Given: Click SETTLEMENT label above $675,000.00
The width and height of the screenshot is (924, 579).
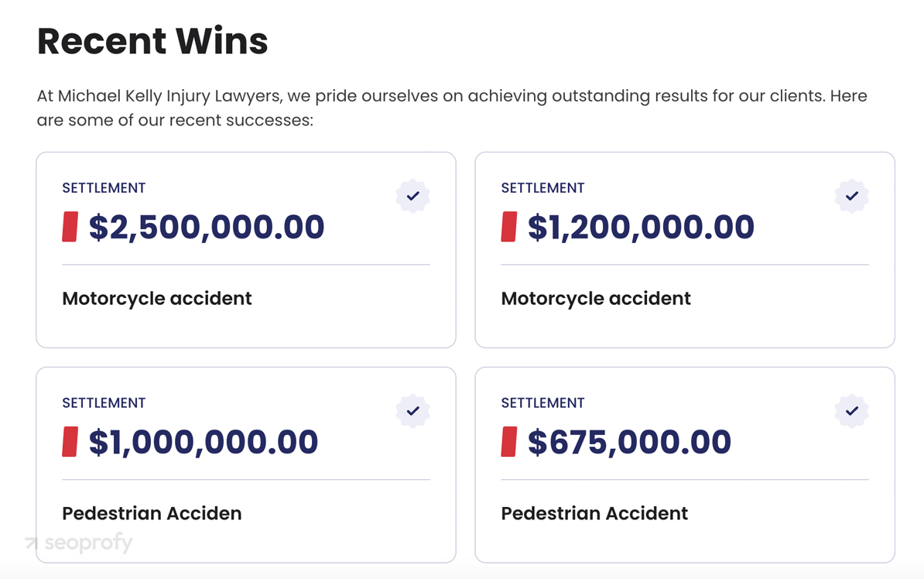Looking at the screenshot, I should point(542,403).
